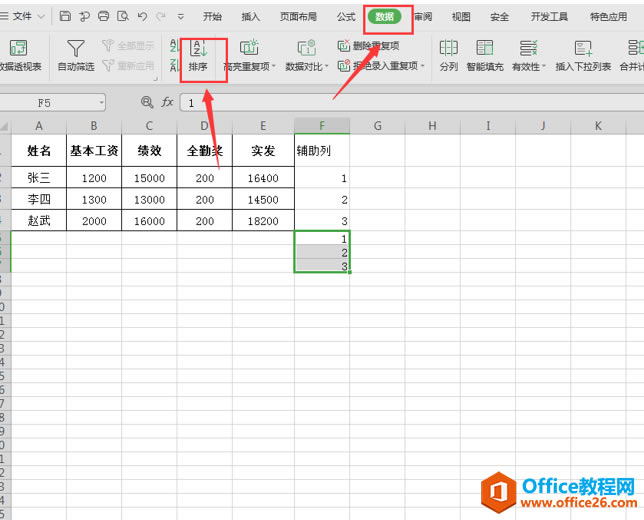Select column G header
The image size is (644, 520).
[377, 126]
